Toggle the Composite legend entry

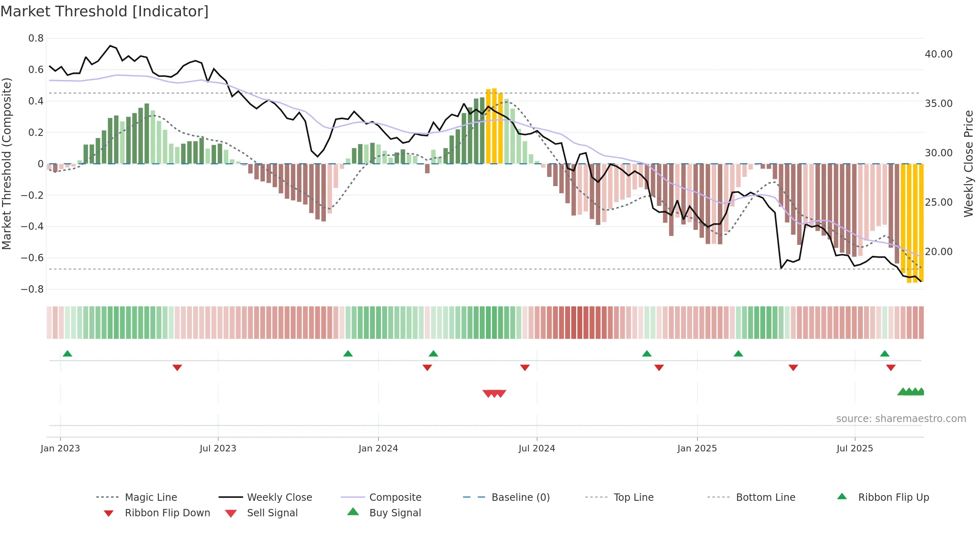[x=381, y=497]
